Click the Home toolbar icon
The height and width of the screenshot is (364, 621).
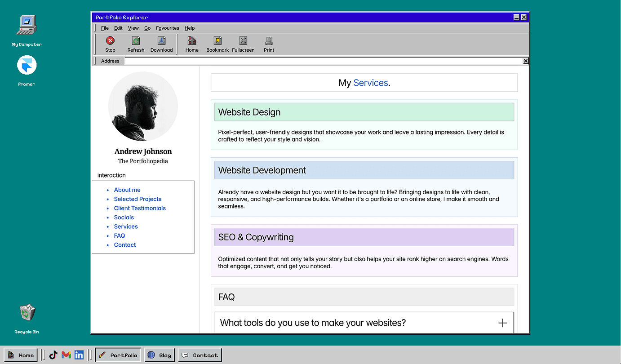click(192, 41)
